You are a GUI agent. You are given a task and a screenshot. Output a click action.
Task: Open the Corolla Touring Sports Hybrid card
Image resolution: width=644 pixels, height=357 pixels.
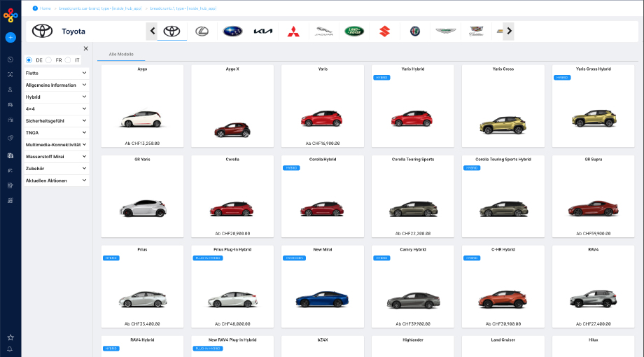pos(503,197)
